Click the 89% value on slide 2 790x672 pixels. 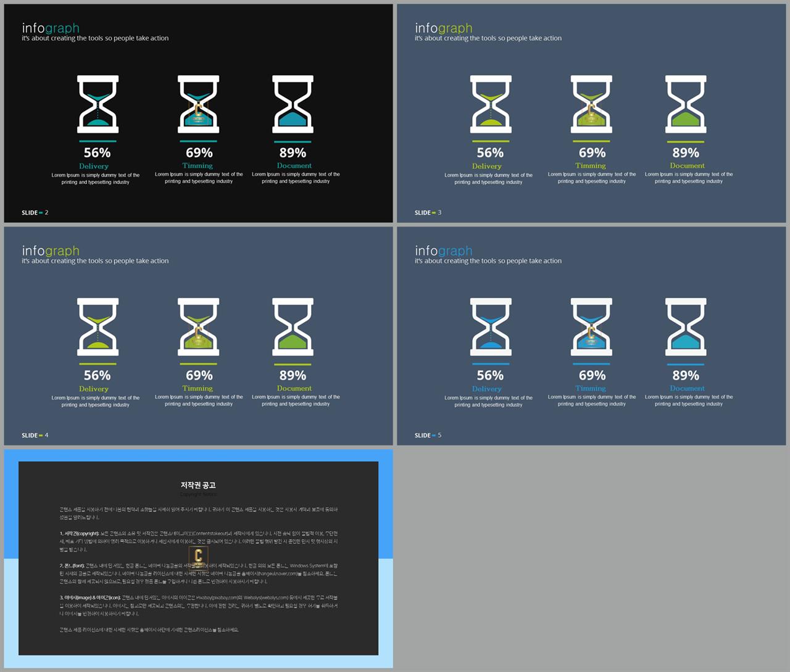click(x=293, y=152)
